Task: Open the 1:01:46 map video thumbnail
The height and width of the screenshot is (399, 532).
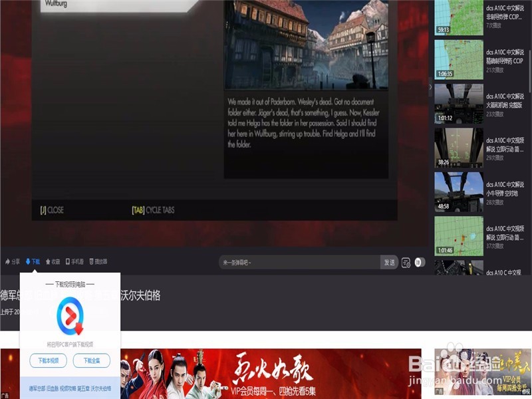Action: coord(459,236)
